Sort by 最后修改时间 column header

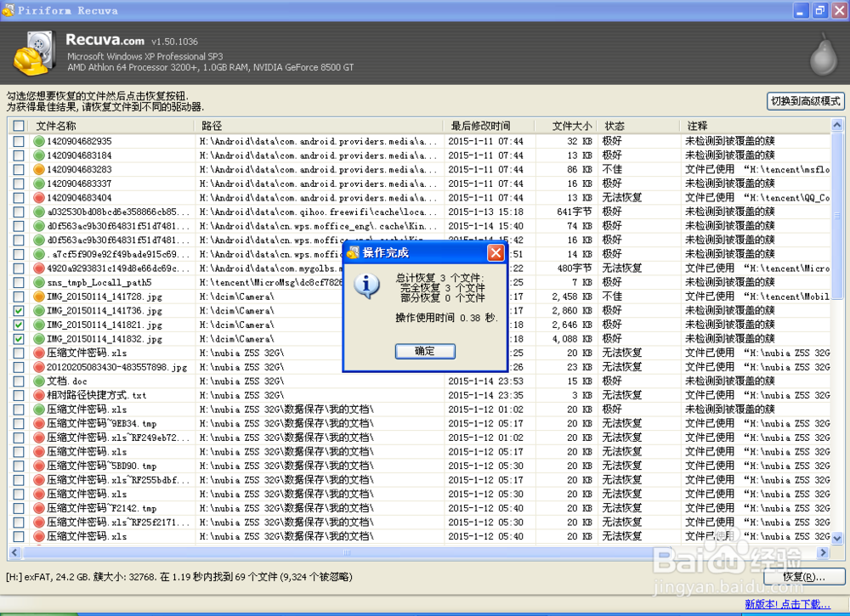(490, 126)
